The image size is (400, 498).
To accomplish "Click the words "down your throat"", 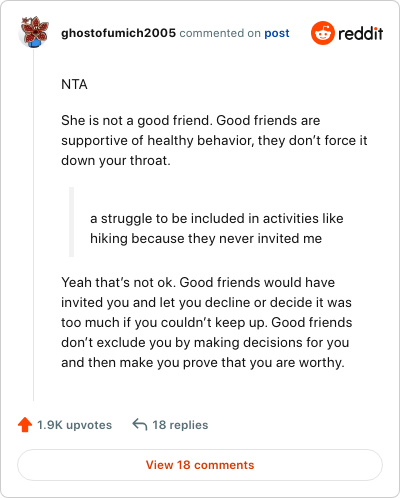I will coord(116,161).
